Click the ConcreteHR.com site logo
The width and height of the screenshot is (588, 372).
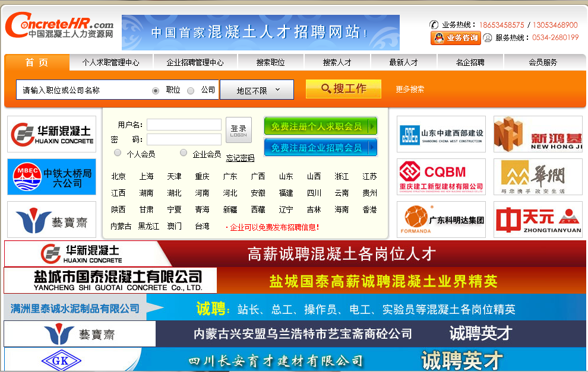click(x=59, y=26)
